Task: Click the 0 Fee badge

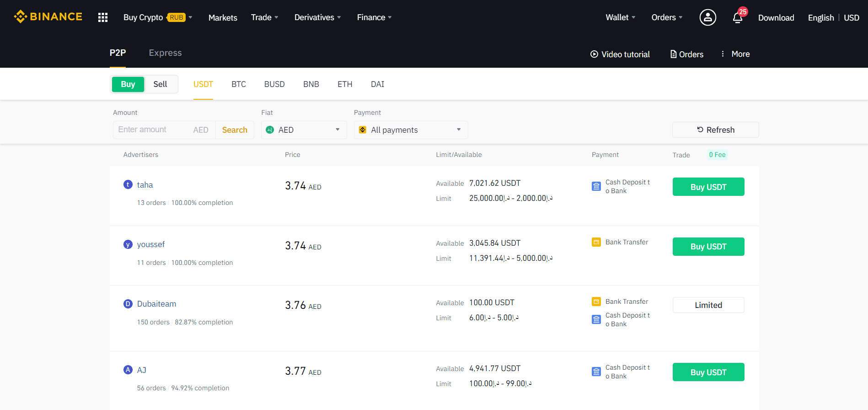Action: click(x=717, y=155)
